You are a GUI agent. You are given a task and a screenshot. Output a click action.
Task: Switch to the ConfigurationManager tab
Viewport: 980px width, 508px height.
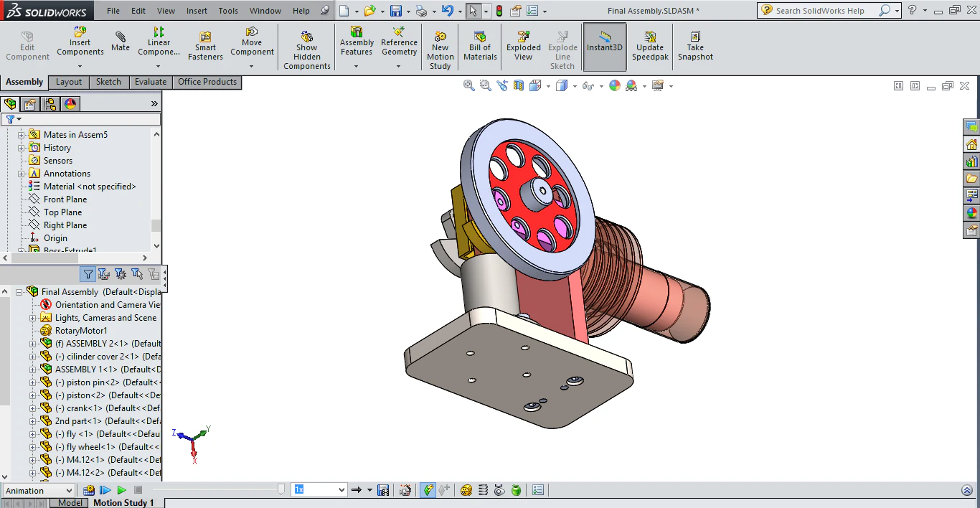pos(50,103)
